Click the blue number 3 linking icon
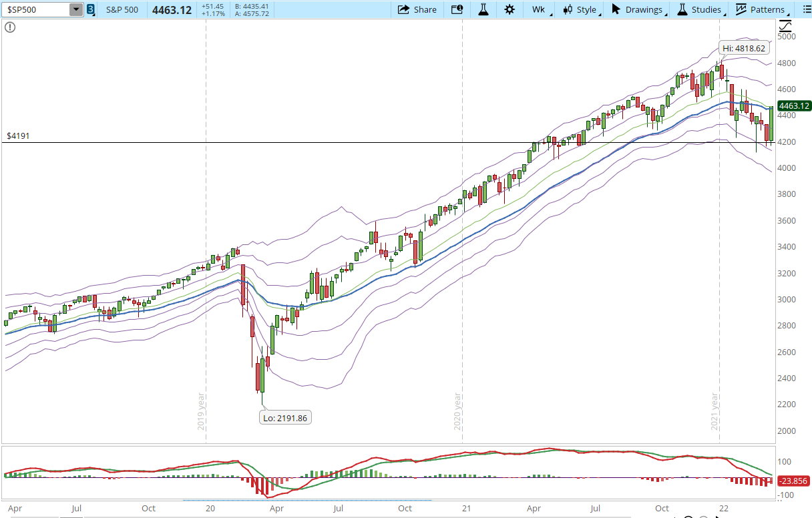This screenshot has height=518, width=812. (91, 9)
